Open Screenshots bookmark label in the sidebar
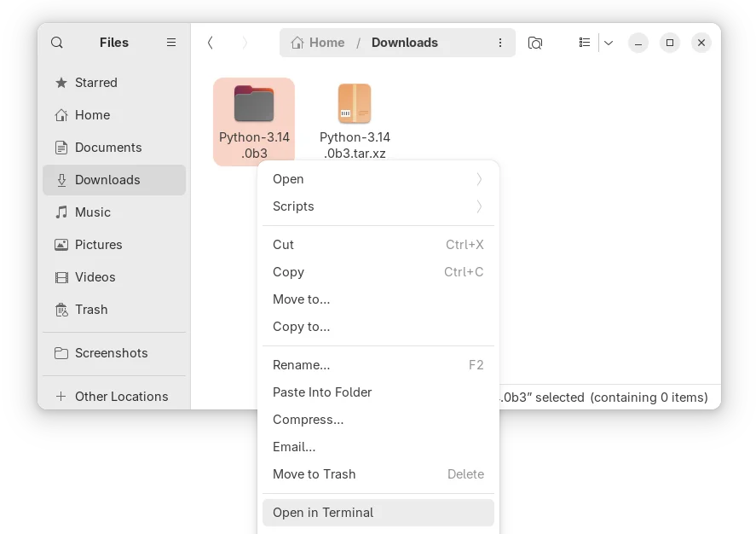Screen dimensions: 756x534 112,353
